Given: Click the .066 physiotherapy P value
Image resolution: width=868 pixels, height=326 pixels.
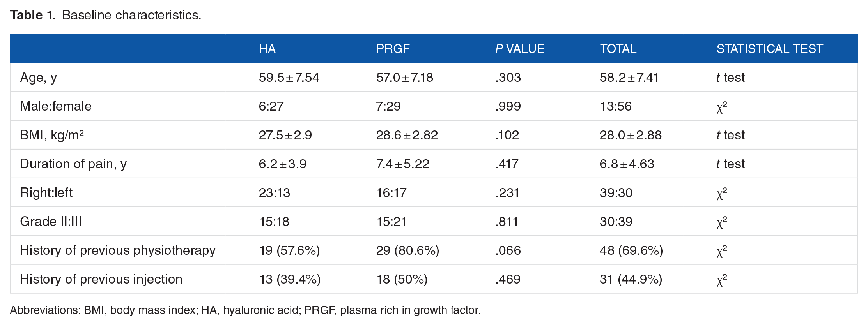Looking at the screenshot, I should point(508,250).
